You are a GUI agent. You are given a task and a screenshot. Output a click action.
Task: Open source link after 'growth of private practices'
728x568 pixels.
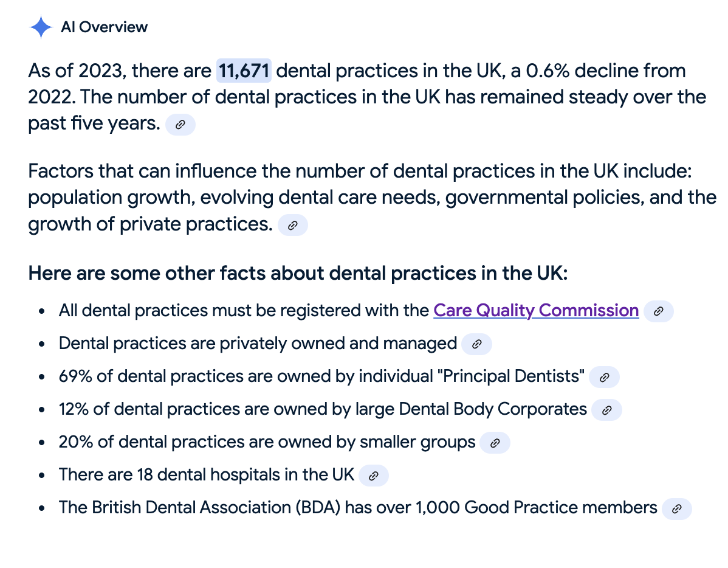pos(292,226)
